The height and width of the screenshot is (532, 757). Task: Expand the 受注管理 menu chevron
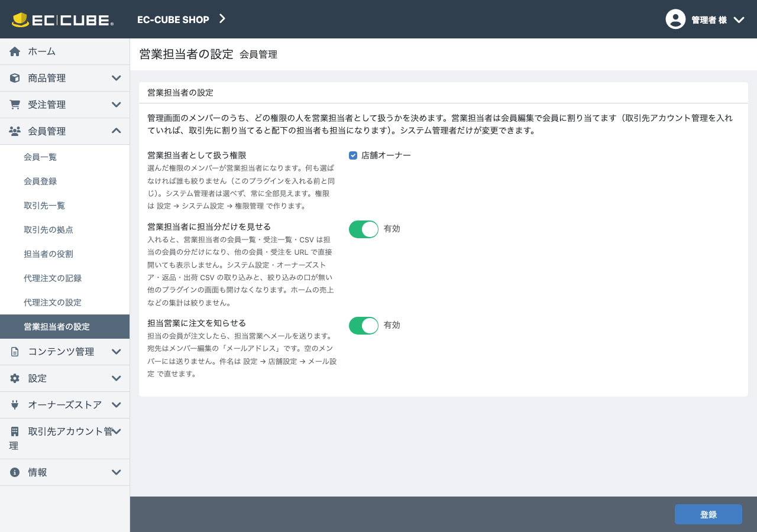point(117,105)
